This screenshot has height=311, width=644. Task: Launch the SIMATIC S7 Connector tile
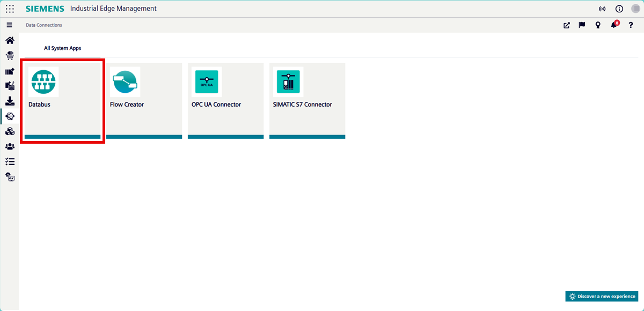(x=307, y=101)
